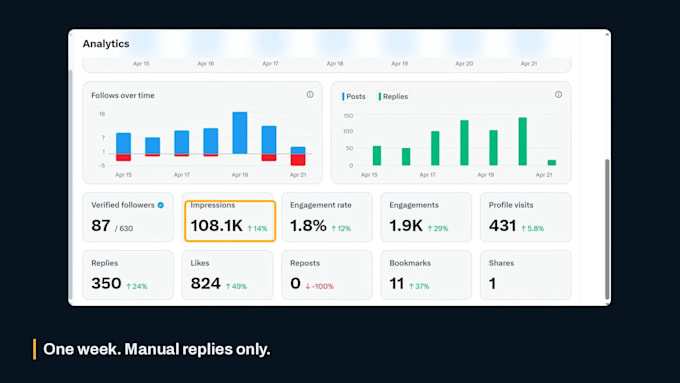This screenshot has height=383, width=680.
Task: Click the 87 verified followers value
Action: pyautogui.click(x=100, y=226)
